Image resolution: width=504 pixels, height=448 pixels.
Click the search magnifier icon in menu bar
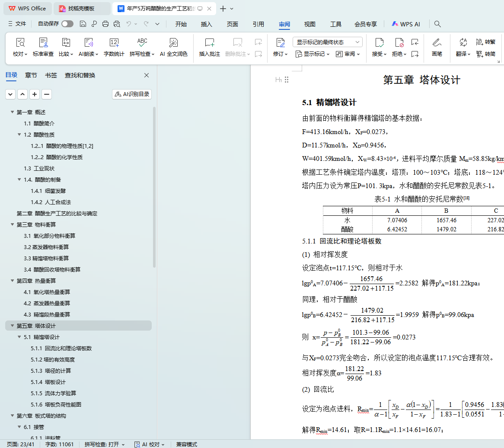tap(437, 24)
